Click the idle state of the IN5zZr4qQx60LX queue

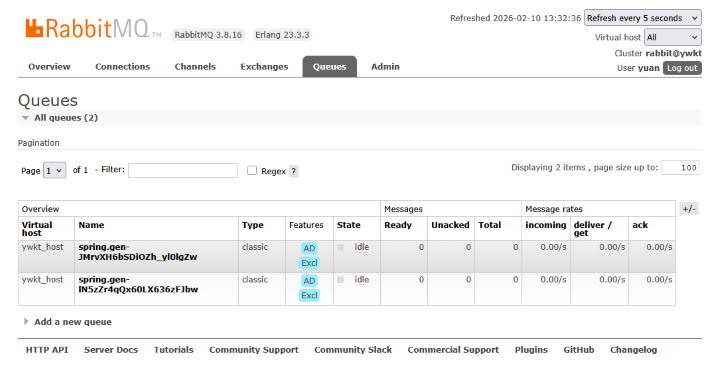[362, 280]
